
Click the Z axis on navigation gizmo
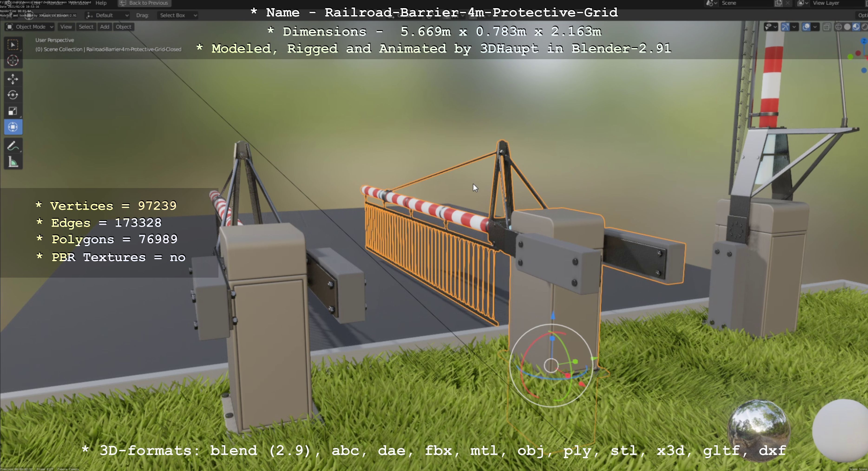(x=864, y=41)
